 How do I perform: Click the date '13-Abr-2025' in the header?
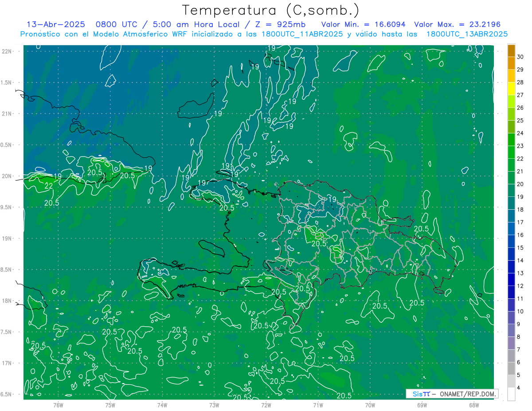pos(56,24)
